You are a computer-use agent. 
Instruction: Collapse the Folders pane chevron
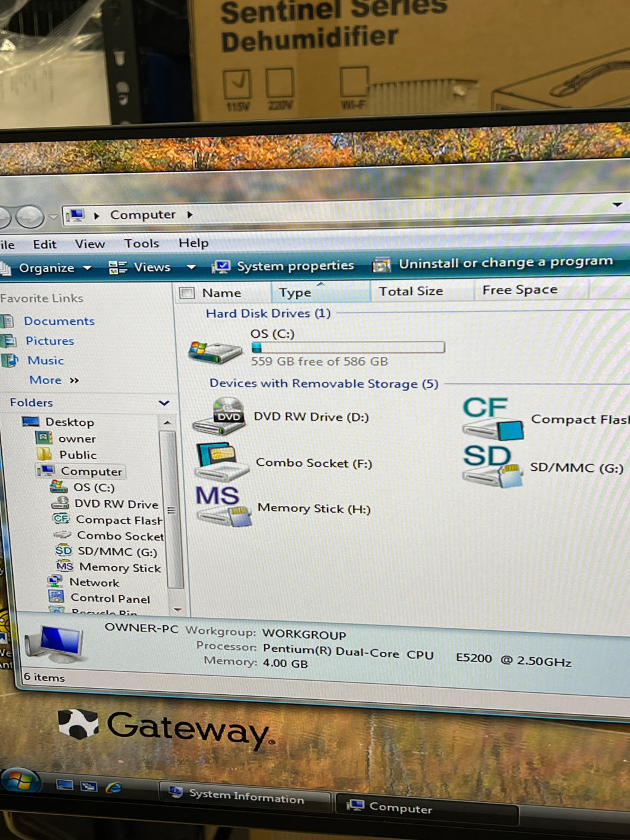click(x=164, y=402)
